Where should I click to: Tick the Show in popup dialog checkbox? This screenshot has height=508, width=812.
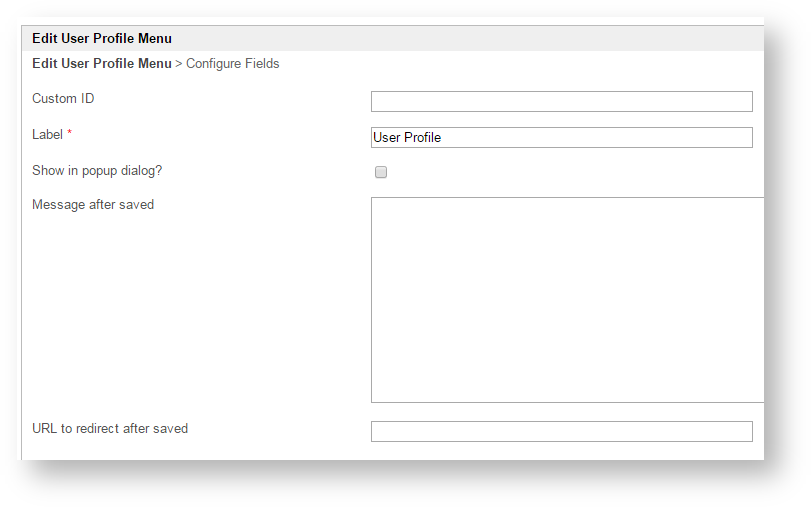(x=381, y=172)
